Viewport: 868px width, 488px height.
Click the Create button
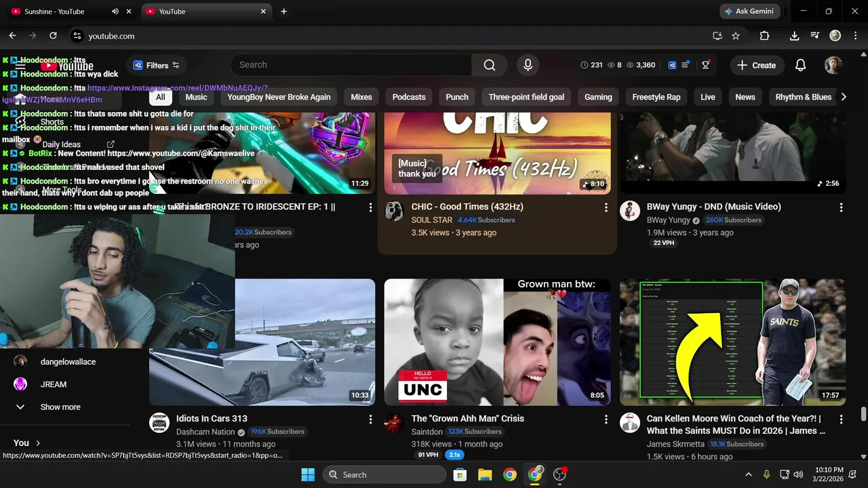(x=756, y=65)
